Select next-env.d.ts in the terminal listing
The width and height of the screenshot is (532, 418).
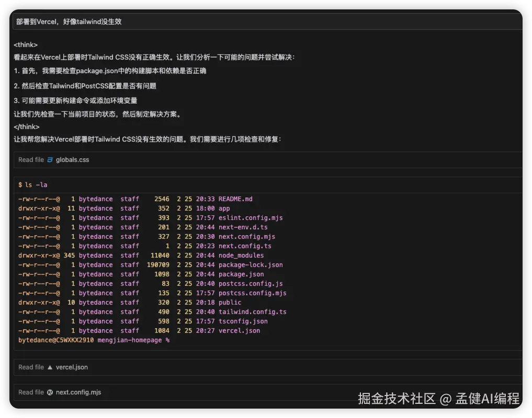point(243,227)
